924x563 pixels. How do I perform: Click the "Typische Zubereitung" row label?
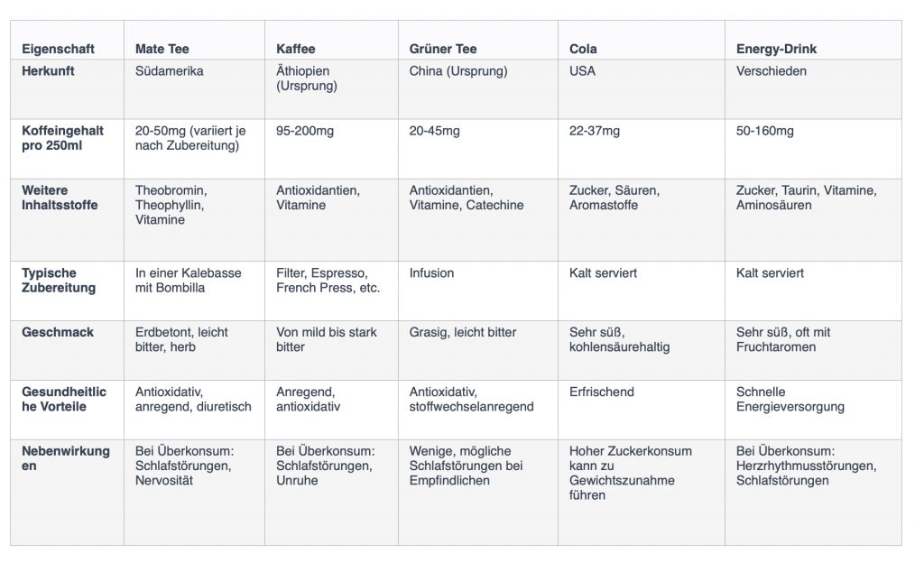(59, 280)
